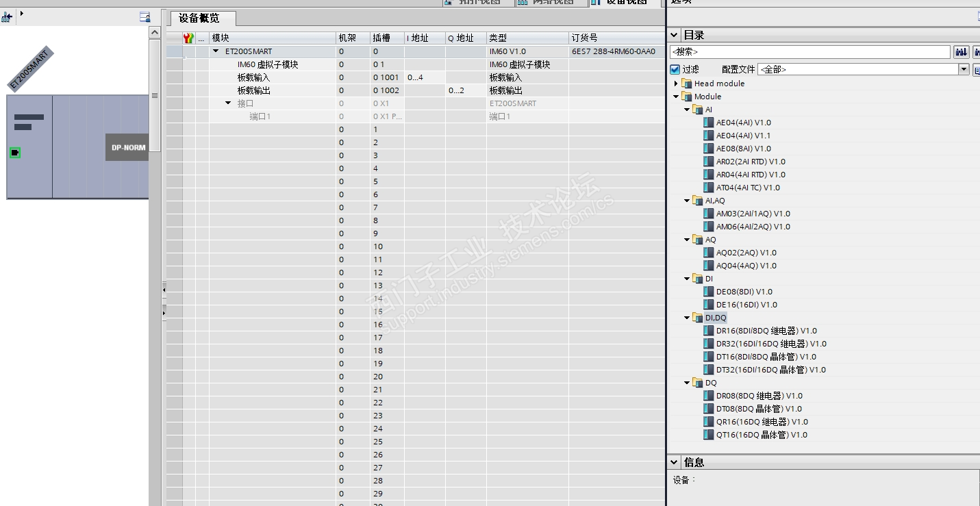
Task: Select the DR32(16DI/16DQ 继电器) module icon
Action: tap(709, 344)
